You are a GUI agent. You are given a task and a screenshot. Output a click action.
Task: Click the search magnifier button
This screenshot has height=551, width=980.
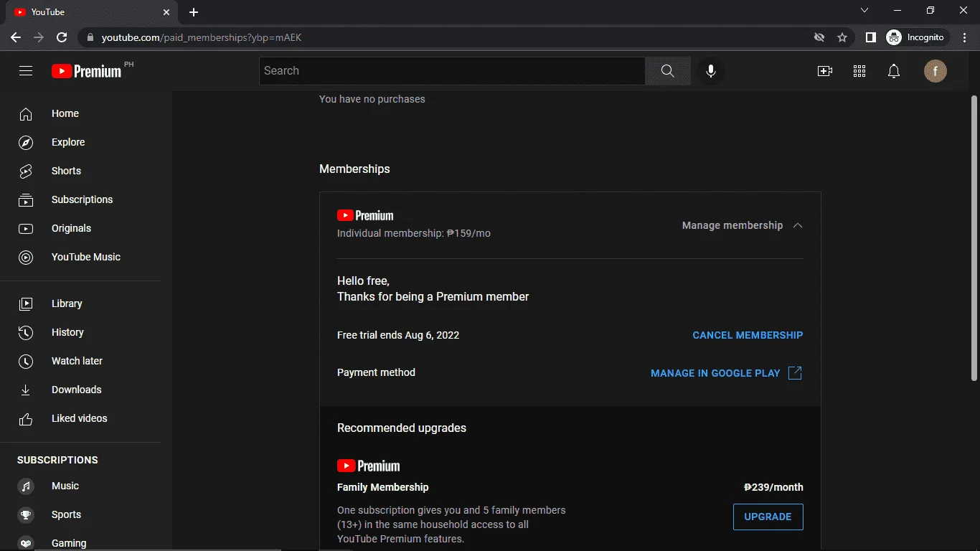[668, 71]
